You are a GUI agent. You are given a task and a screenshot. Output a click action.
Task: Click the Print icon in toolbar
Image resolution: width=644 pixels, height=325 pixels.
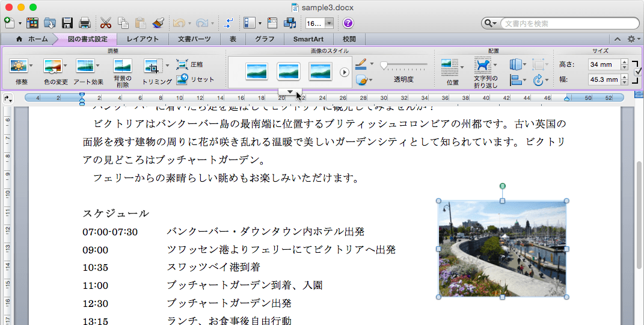click(85, 23)
